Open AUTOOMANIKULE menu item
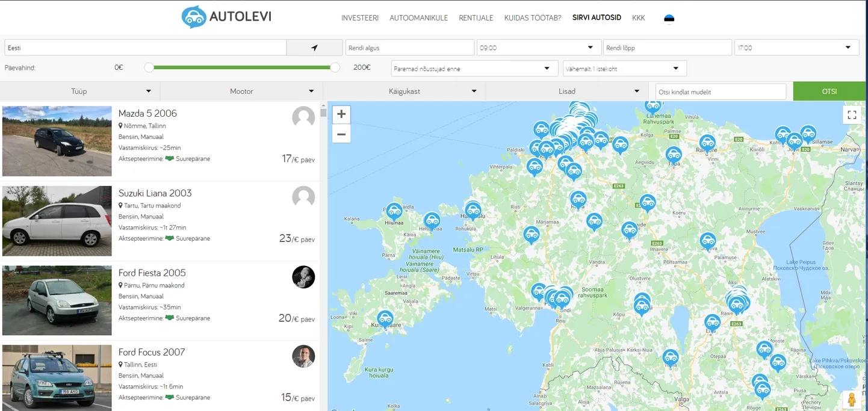 pyautogui.click(x=419, y=18)
